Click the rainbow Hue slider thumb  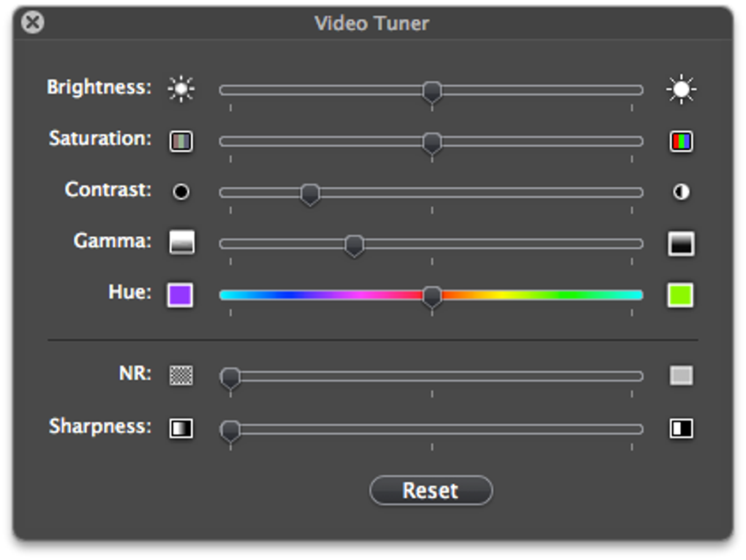coord(432,296)
